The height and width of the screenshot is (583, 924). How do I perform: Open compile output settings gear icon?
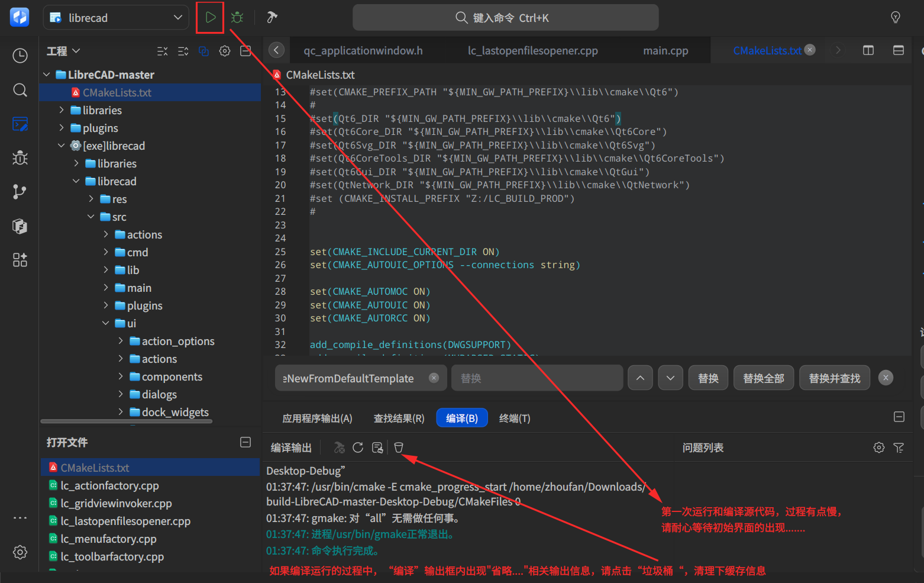tap(879, 447)
